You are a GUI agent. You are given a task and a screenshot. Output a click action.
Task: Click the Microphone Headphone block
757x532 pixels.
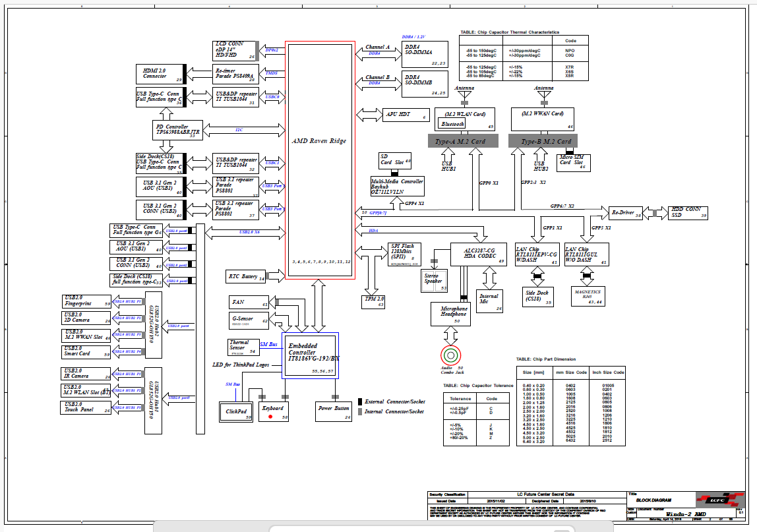click(x=451, y=314)
